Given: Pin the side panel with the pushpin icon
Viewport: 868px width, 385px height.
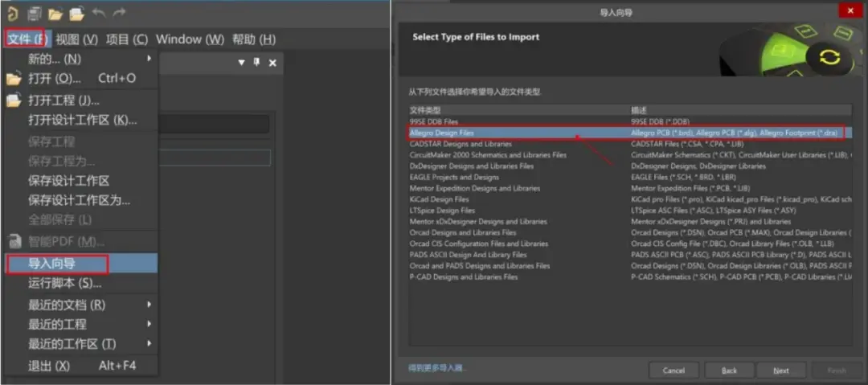Looking at the screenshot, I should 256,63.
